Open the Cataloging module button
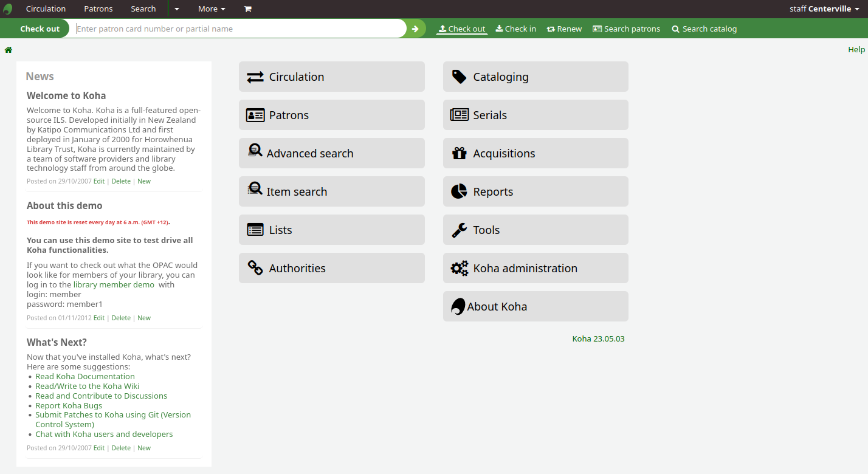868x474 pixels. (x=536, y=77)
